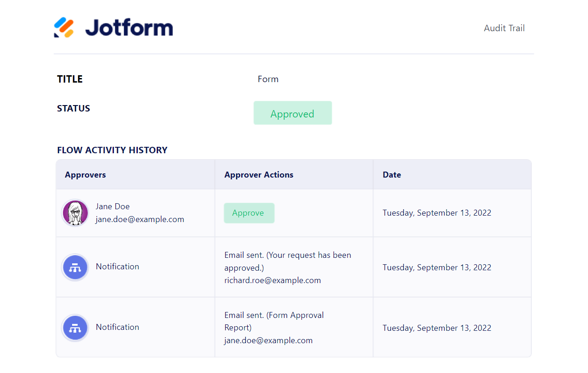588x373 pixels.
Task: Select the Approvers column header
Action: tap(85, 175)
